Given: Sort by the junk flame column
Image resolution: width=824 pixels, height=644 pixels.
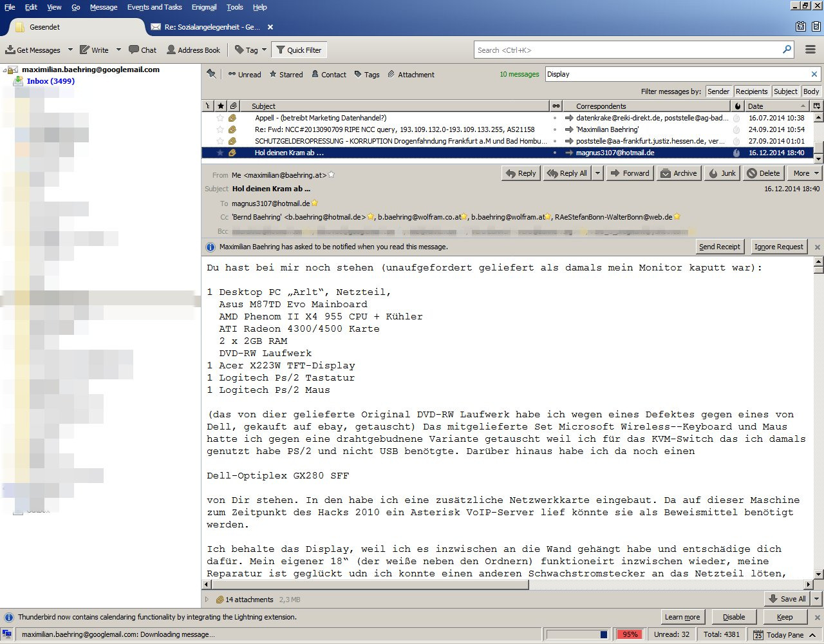Looking at the screenshot, I should pos(738,106).
